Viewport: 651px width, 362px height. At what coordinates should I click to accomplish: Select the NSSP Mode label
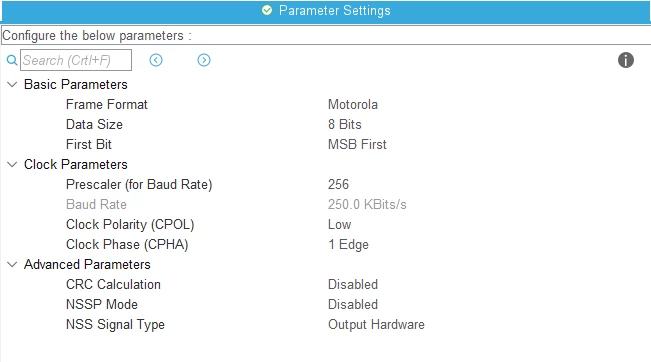(x=102, y=304)
